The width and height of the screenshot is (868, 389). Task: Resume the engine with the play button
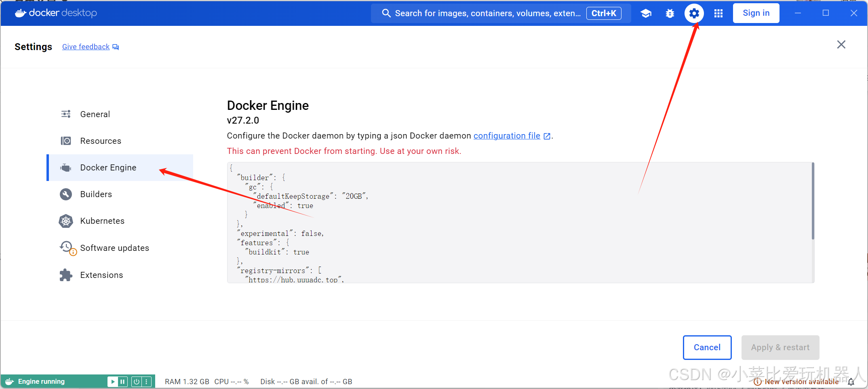click(x=113, y=381)
